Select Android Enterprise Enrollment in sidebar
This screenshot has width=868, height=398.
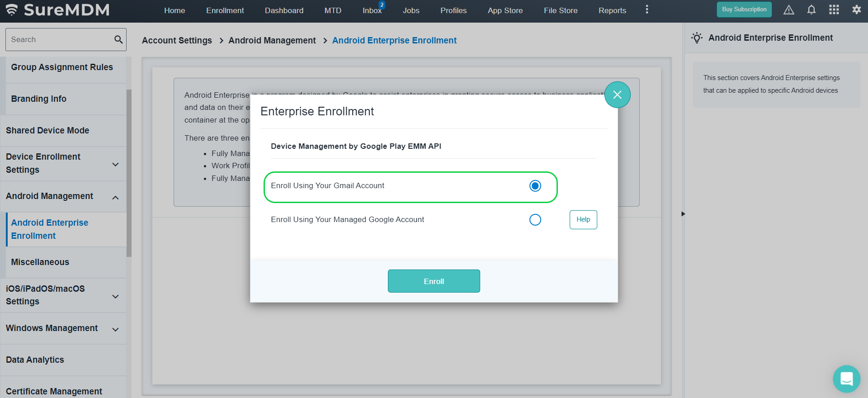coord(66,229)
